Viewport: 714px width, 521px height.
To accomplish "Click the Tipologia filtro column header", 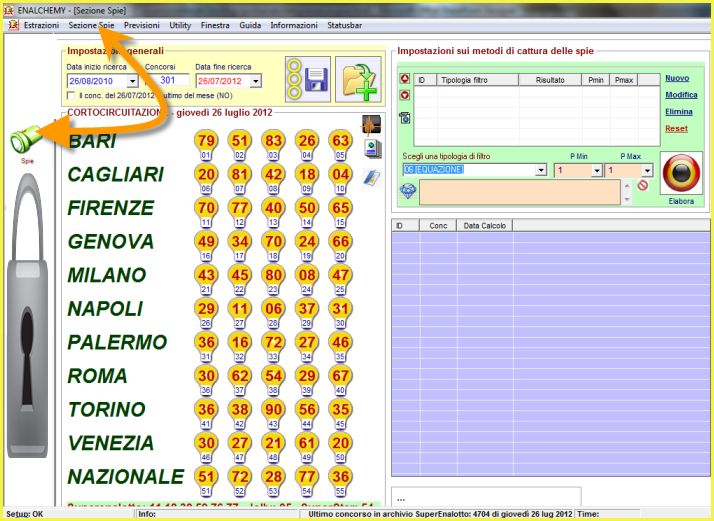I will click(478, 80).
